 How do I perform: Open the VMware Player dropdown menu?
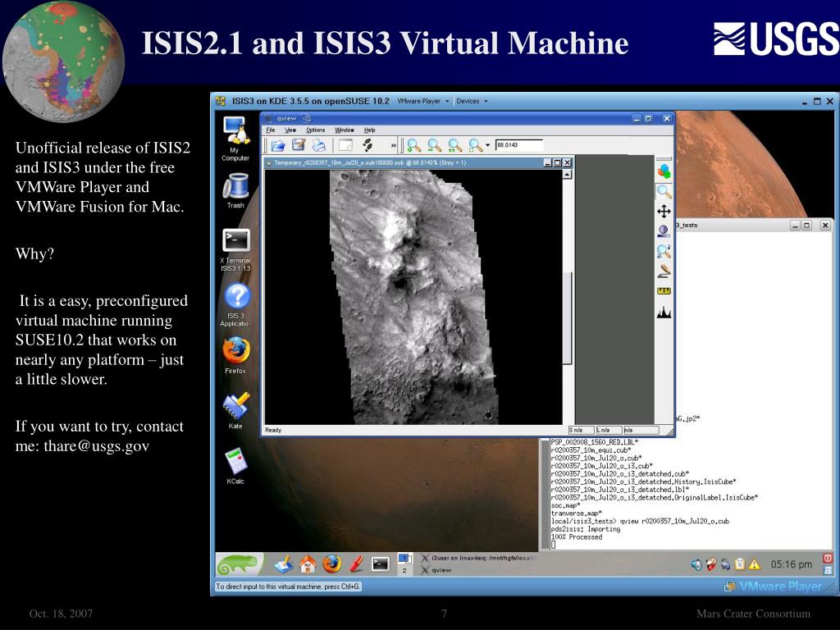pos(422,101)
